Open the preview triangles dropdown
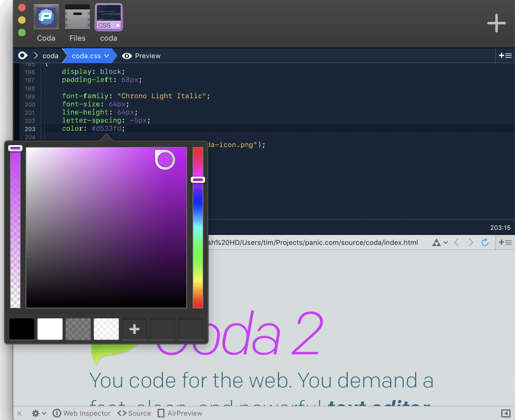This screenshot has width=515, height=420. coord(440,242)
